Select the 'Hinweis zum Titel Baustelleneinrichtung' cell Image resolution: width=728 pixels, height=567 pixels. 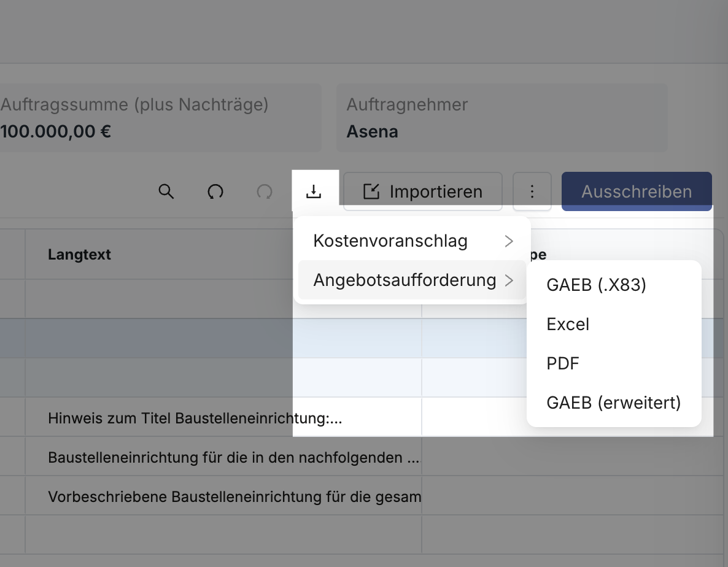coord(195,418)
